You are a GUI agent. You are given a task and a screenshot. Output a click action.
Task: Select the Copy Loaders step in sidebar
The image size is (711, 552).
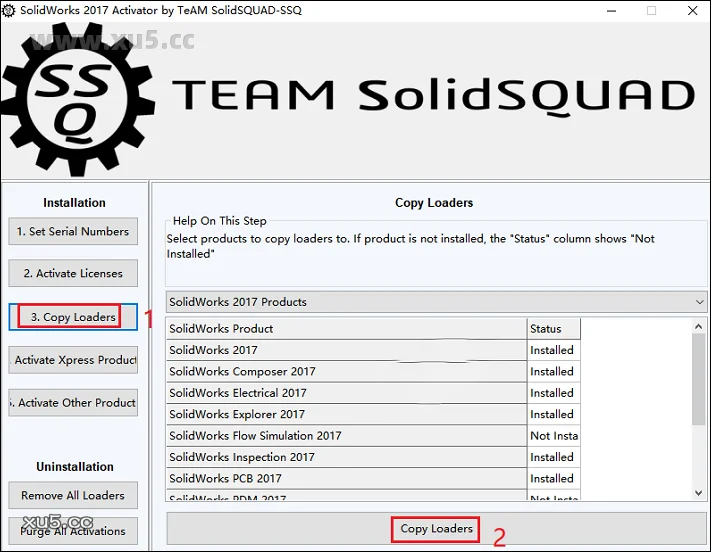(x=73, y=317)
